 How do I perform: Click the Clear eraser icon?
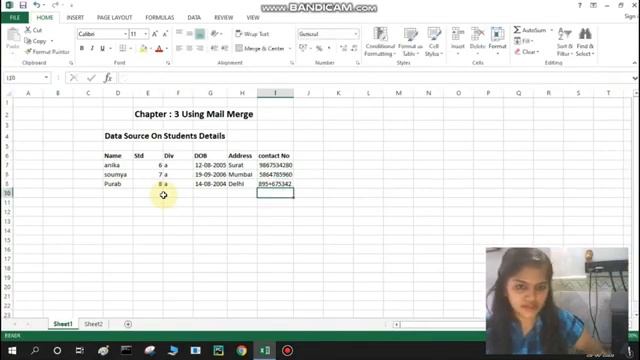coord(517,52)
